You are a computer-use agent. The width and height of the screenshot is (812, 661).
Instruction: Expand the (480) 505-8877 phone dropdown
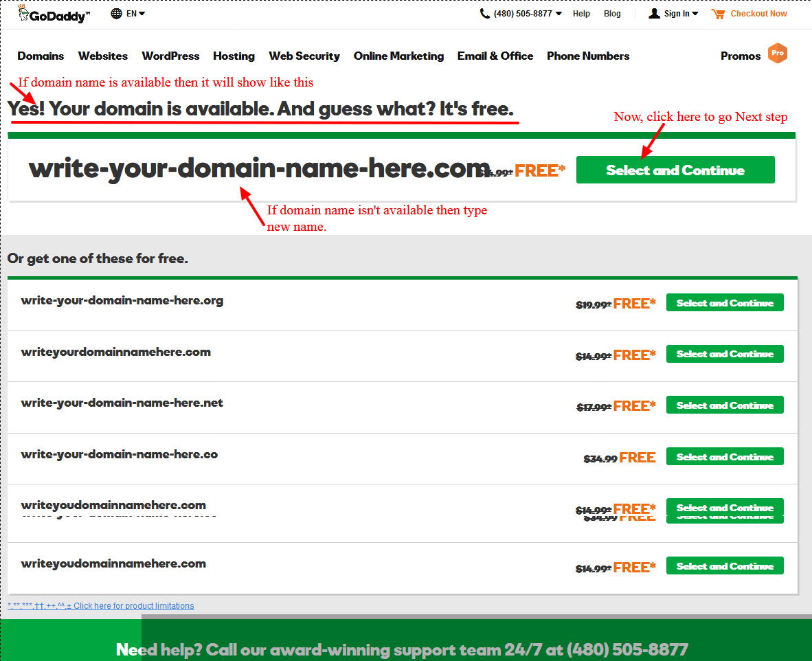tap(559, 14)
